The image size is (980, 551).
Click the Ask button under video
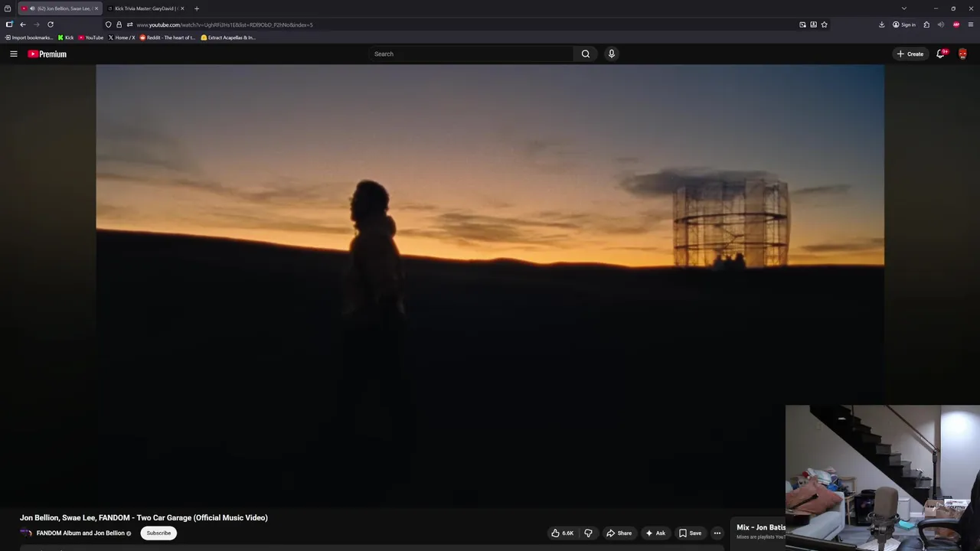coord(655,533)
